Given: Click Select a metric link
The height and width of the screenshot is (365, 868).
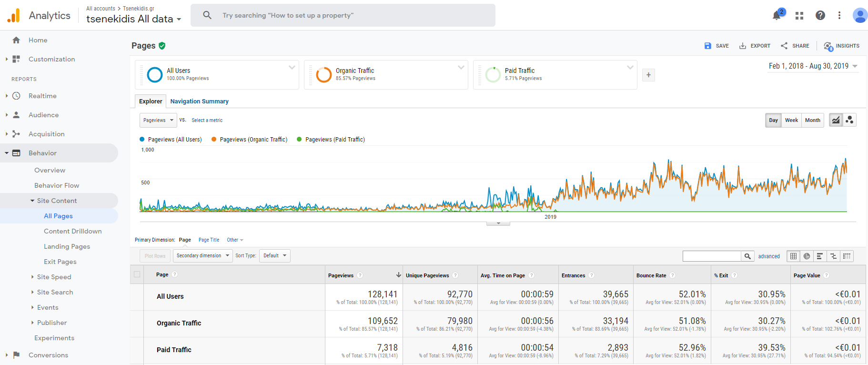Looking at the screenshot, I should tap(207, 120).
